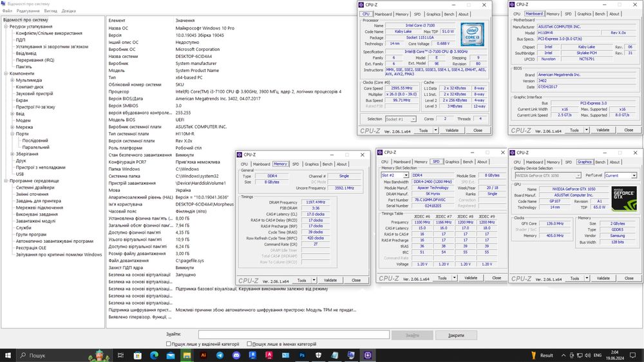The width and height of the screenshot is (644, 362).
Task: Expand the 'Мережа' tree node
Action: point(12,127)
